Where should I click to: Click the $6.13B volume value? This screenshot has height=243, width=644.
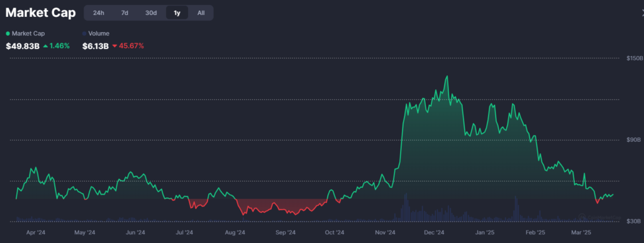point(96,46)
